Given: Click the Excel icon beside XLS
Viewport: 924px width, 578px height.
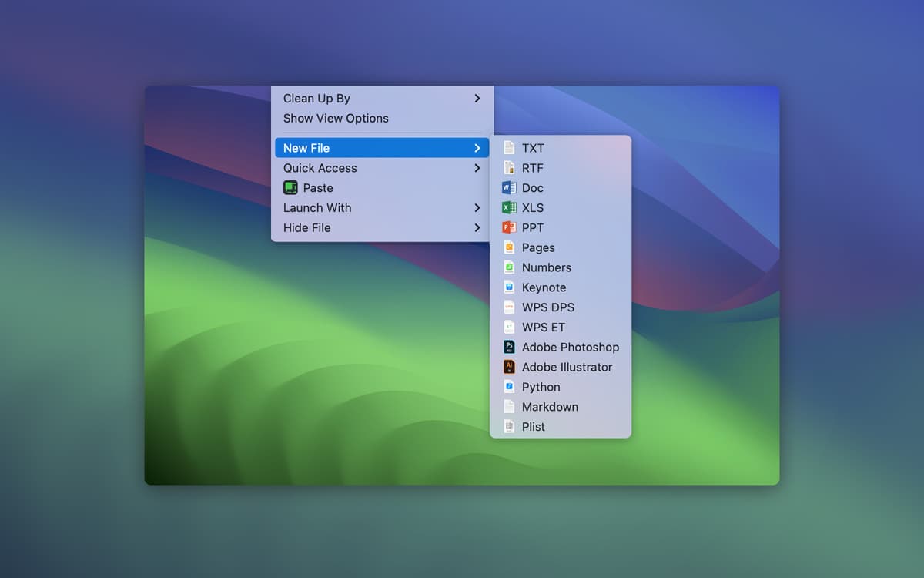Looking at the screenshot, I should (509, 208).
